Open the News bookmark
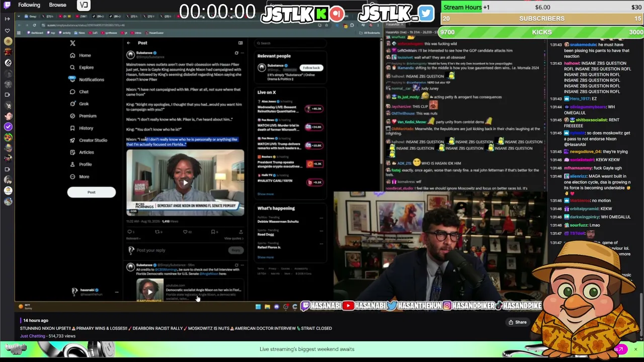644x362 pixels. click(80, 33)
